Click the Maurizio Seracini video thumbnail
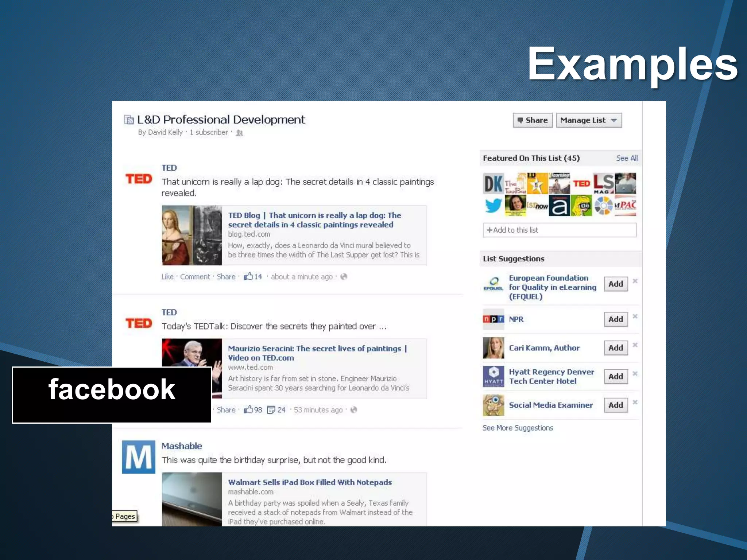Viewport: 747px width, 560px height. click(x=192, y=369)
